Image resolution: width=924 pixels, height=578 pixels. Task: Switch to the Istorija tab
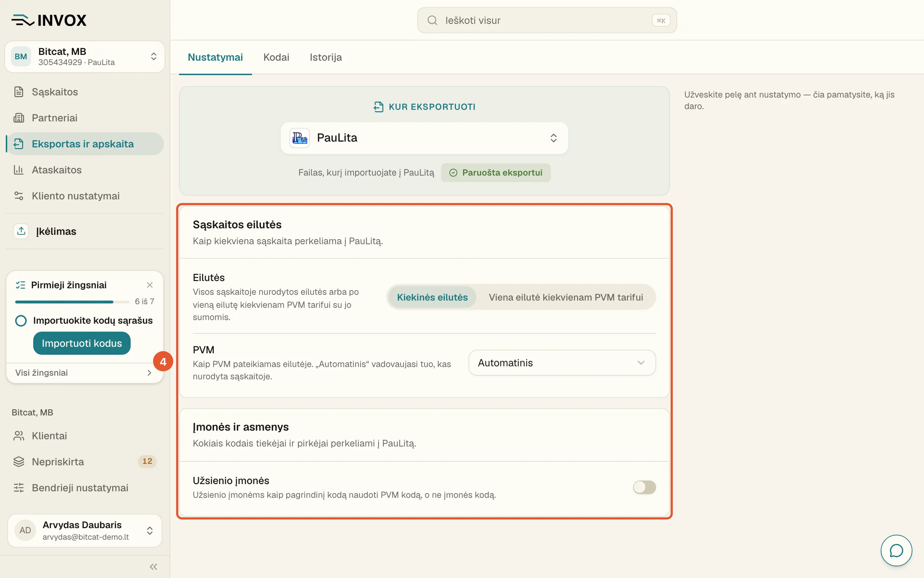[x=326, y=57]
